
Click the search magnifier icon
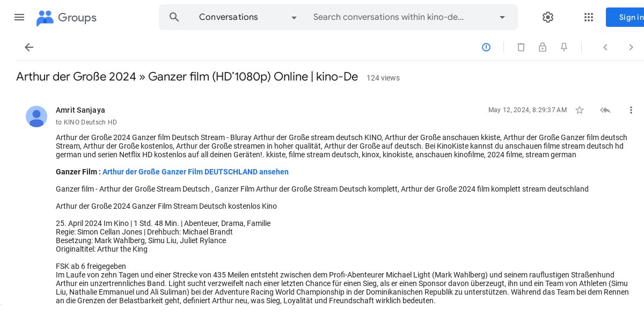click(x=174, y=17)
